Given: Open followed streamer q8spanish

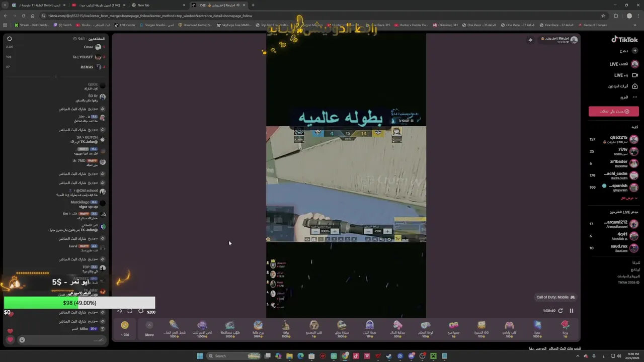Looking at the screenshot, I should pos(614,188).
